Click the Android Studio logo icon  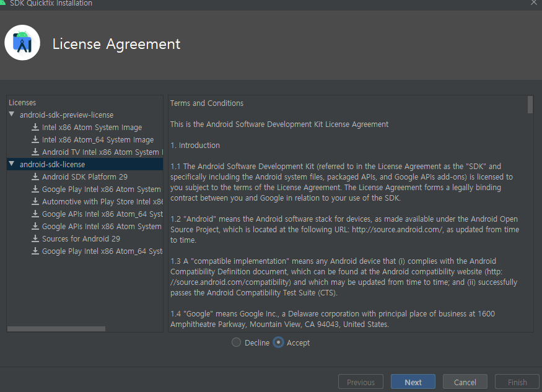(x=22, y=43)
